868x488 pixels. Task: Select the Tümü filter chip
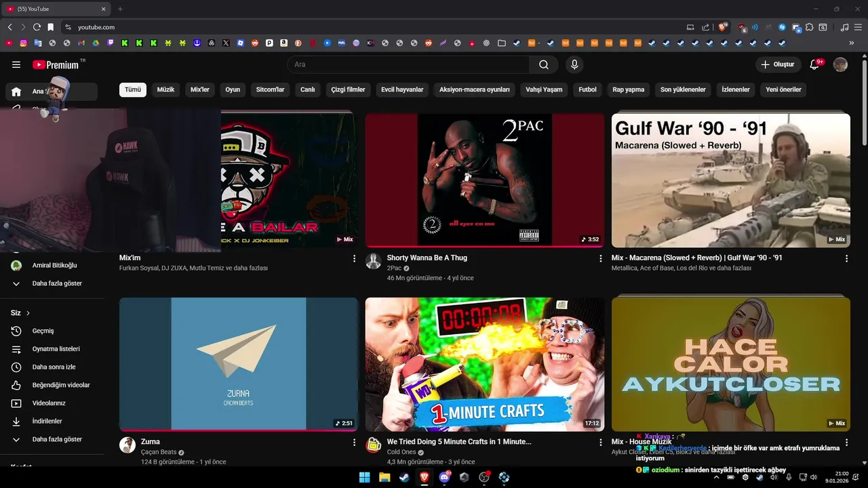point(133,89)
